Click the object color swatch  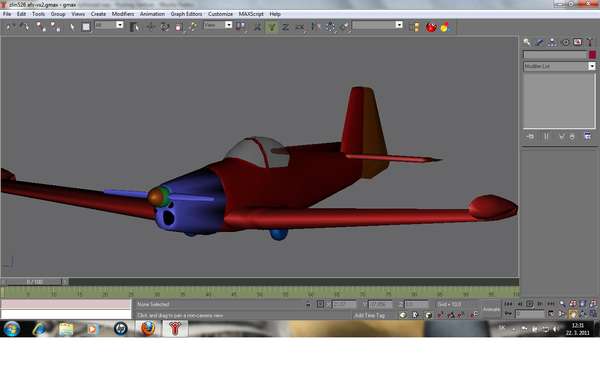point(592,55)
